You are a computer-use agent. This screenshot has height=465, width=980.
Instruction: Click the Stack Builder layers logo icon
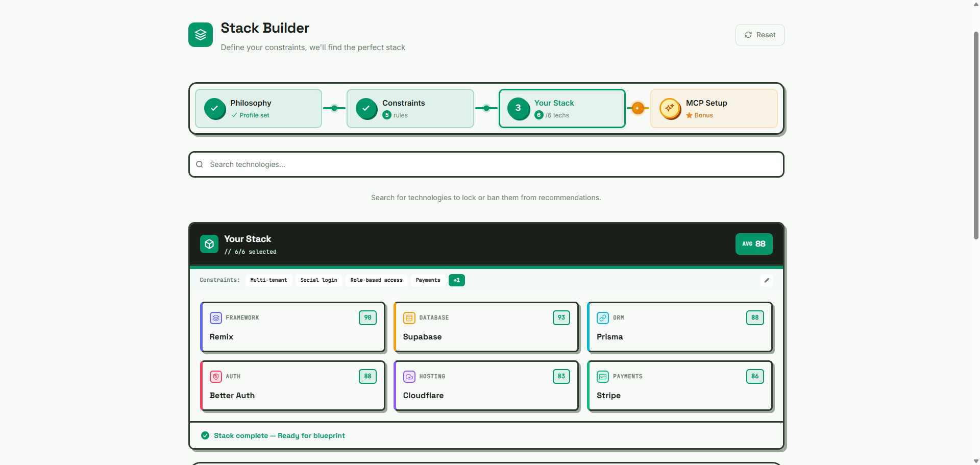click(200, 35)
